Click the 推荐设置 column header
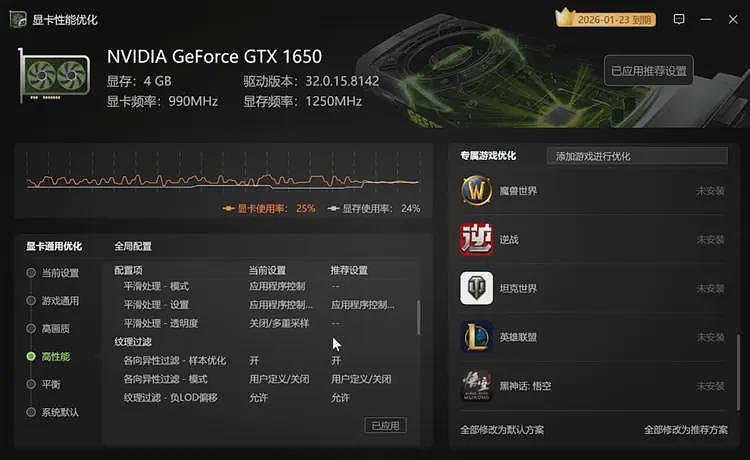This screenshot has height=460, width=750. [x=349, y=270]
